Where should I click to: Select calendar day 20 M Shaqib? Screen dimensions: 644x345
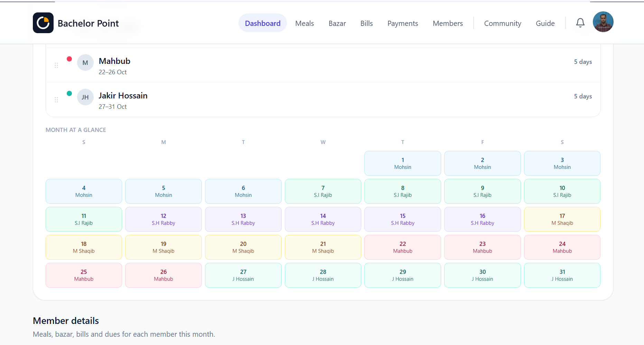click(x=243, y=247)
